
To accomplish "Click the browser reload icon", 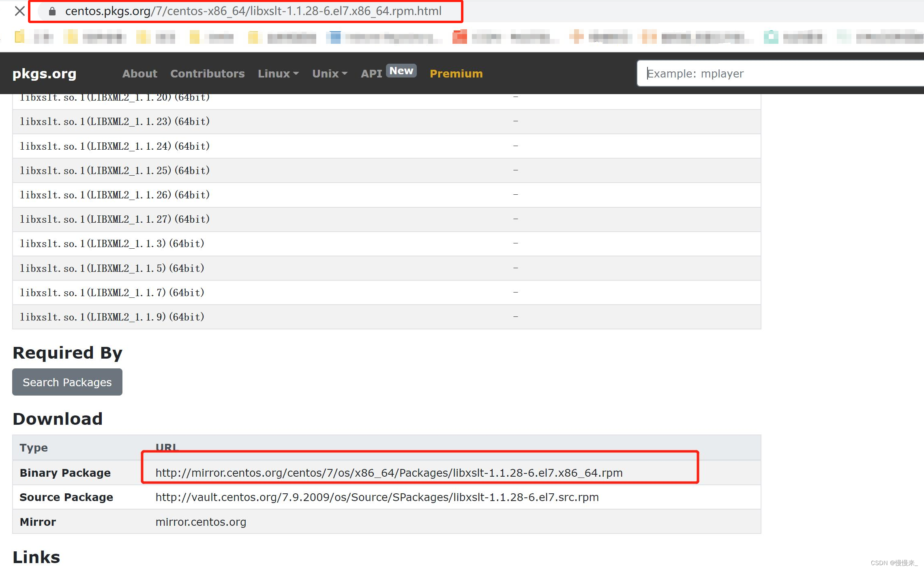I will tap(20, 11).
